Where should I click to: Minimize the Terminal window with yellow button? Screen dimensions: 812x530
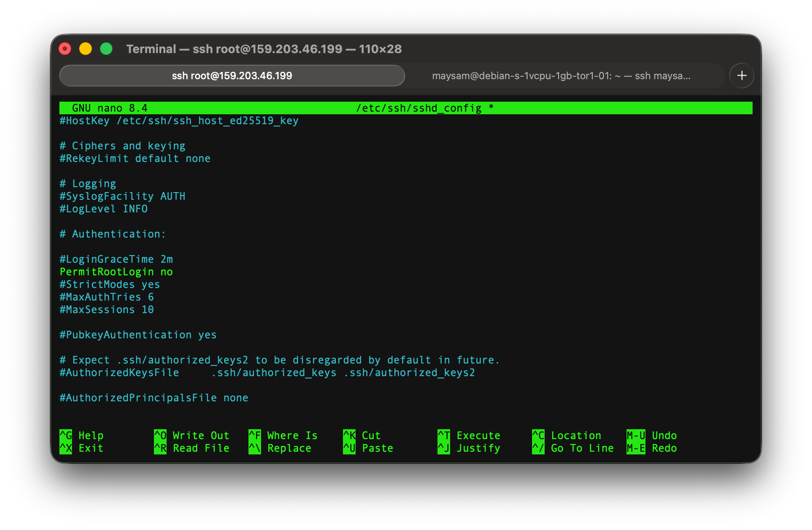(x=86, y=49)
